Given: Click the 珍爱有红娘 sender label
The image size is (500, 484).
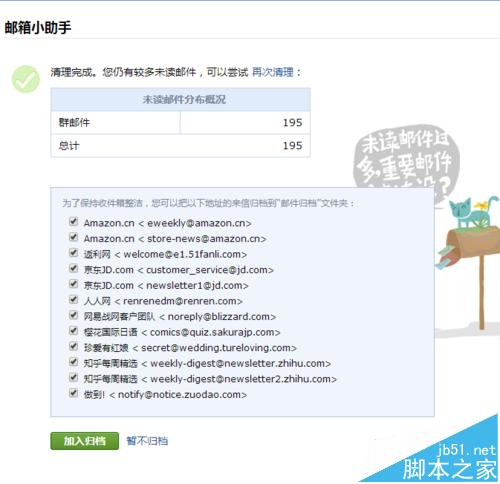Looking at the screenshot, I should pos(190,348).
